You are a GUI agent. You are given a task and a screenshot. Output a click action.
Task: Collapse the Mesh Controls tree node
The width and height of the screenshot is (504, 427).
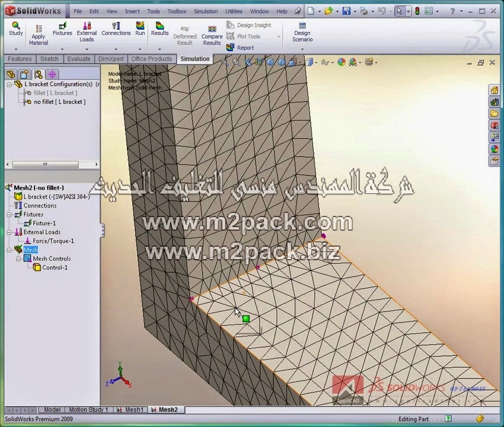tap(18, 259)
